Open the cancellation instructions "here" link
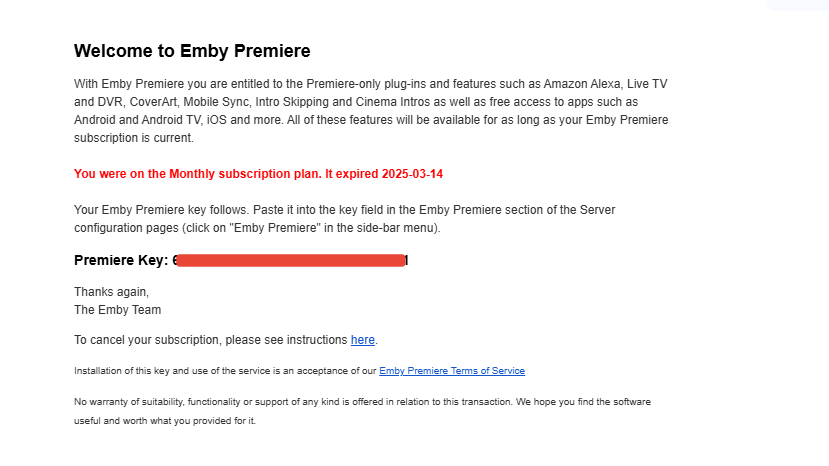Image resolution: width=829 pixels, height=466 pixels. pyautogui.click(x=363, y=340)
